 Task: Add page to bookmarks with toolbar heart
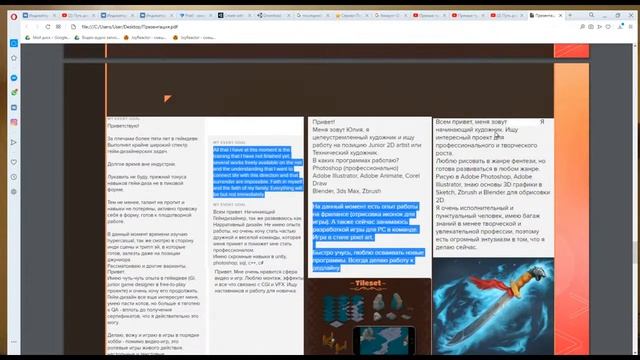click(608, 27)
